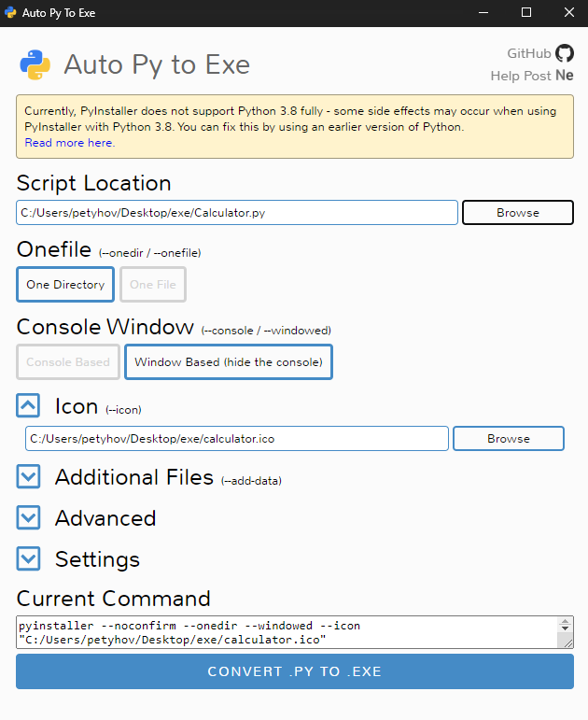Choose Window Based (hide the console)
Viewport: 588px width, 720px height.
(229, 361)
